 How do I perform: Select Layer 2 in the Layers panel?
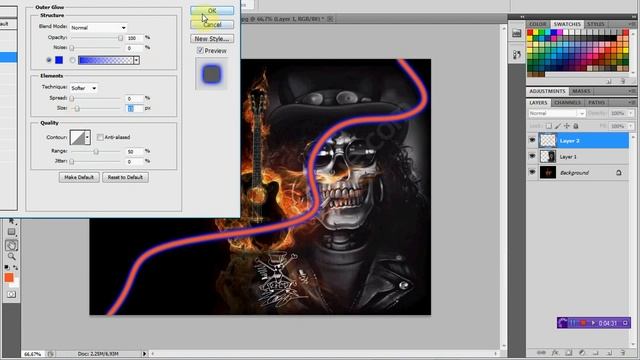(584, 140)
